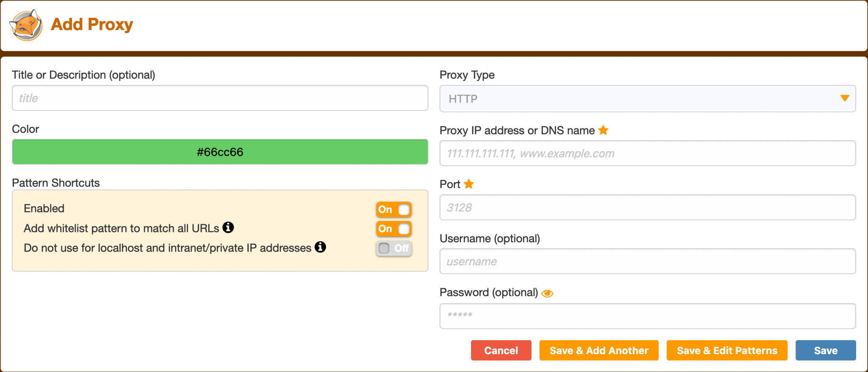Turn off whitelist pattern for all URLs
868x372 pixels.
(393, 229)
